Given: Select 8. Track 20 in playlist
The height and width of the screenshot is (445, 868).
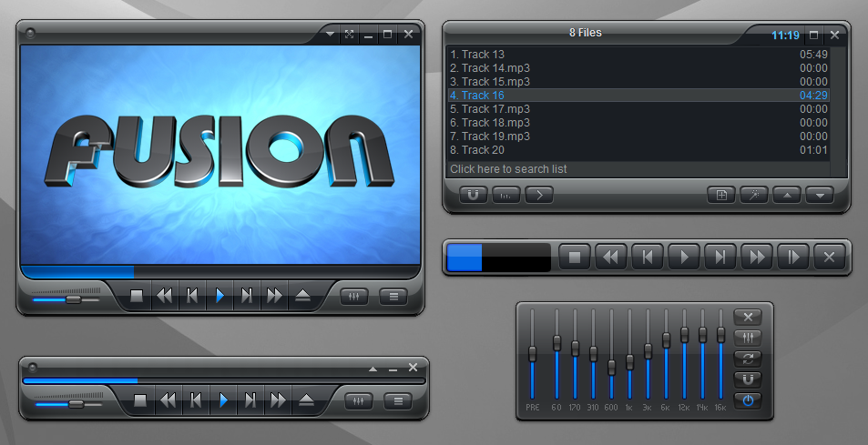Looking at the screenshot, I should tap(638, 150).
